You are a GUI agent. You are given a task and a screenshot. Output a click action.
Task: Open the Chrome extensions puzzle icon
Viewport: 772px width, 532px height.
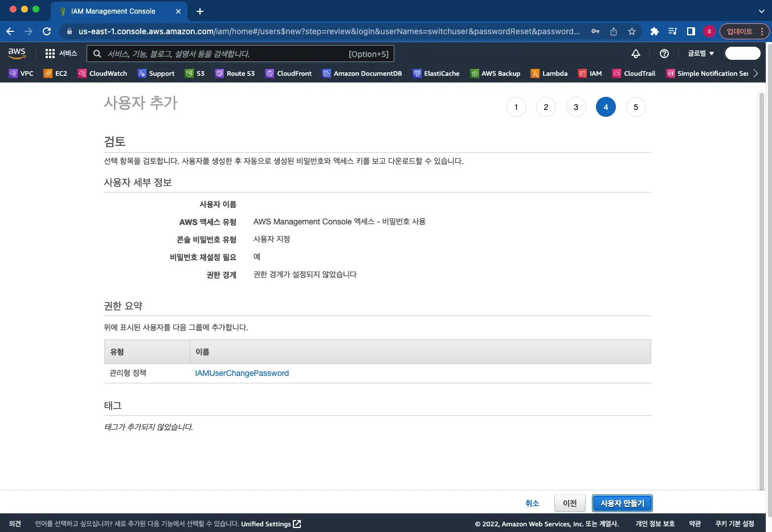655,31
